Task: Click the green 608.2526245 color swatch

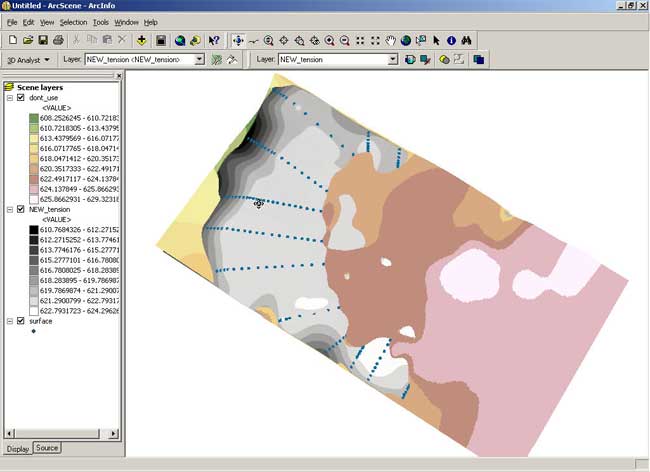Action: [x=34, y=119]
